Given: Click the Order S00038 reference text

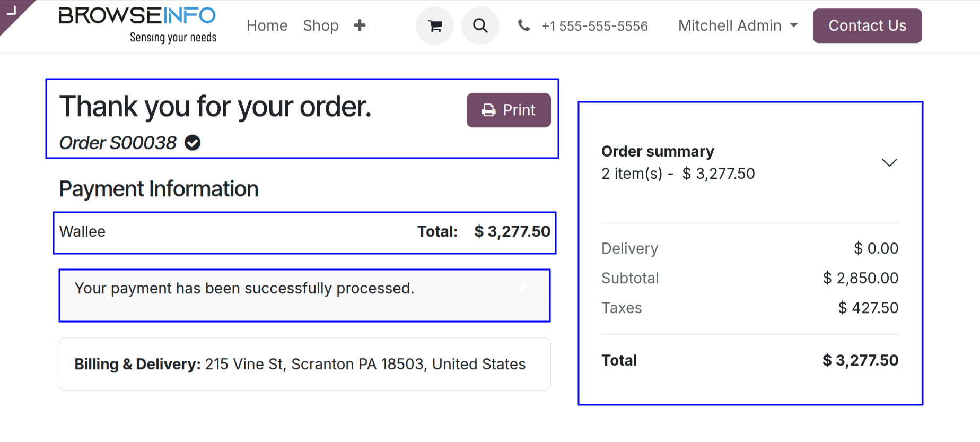Looking at the screenshot, I should (x=118, y=143).
